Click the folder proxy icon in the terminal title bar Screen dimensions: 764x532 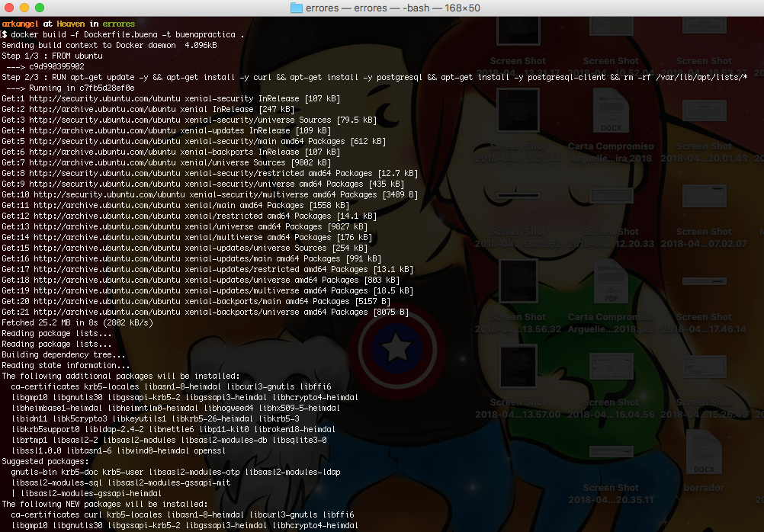297,8
